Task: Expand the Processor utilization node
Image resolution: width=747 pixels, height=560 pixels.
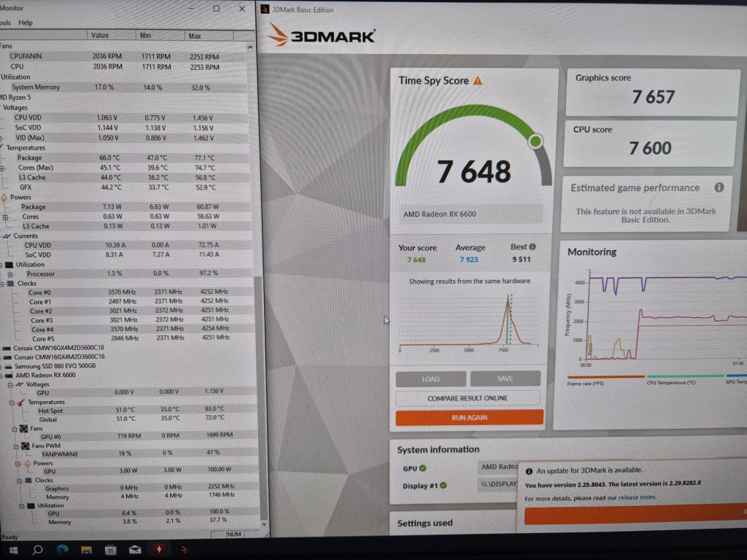Action: point(10,274)
